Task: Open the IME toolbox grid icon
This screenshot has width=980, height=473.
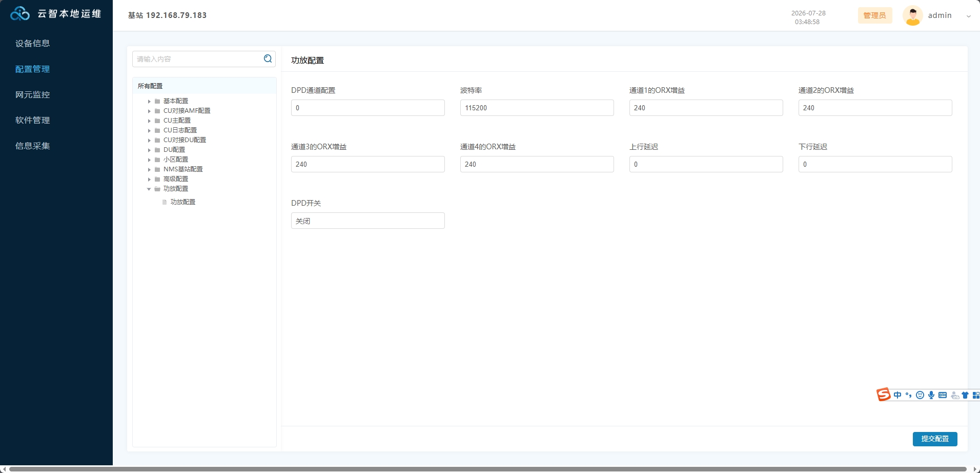Action: (976, 395)
